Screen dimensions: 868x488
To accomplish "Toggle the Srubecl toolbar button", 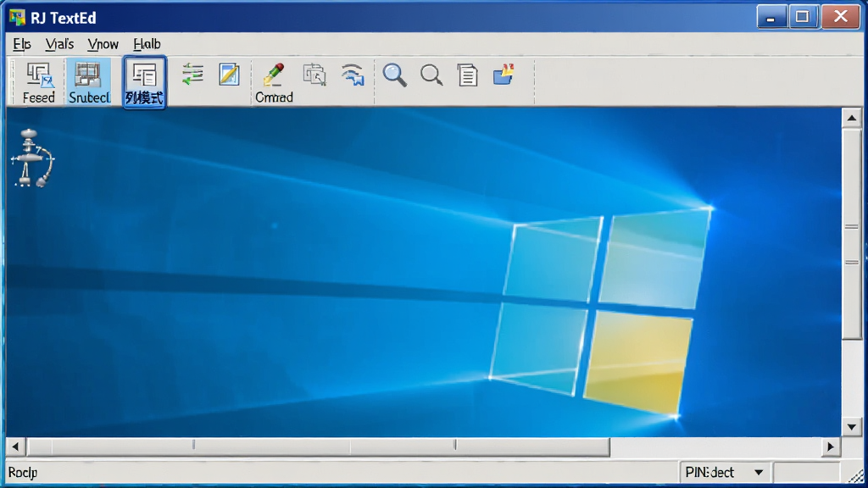I will click(88, 82).
